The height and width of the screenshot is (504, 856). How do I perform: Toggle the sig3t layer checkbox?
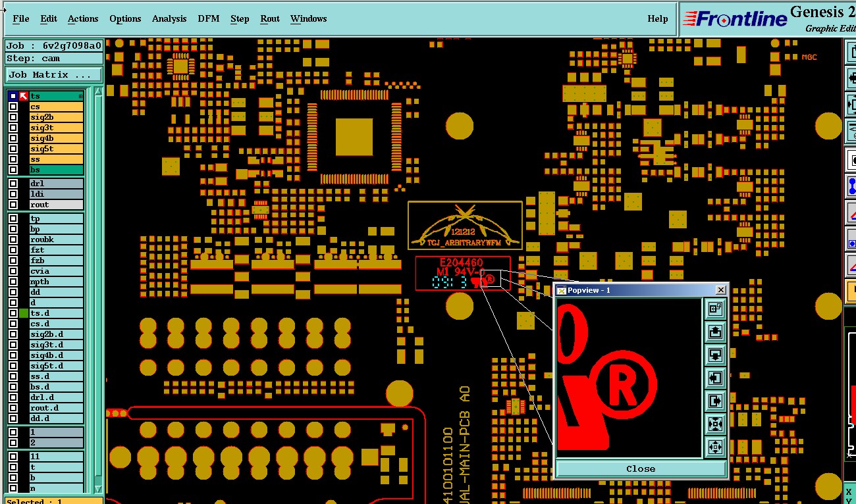click(x=13, y=128)
